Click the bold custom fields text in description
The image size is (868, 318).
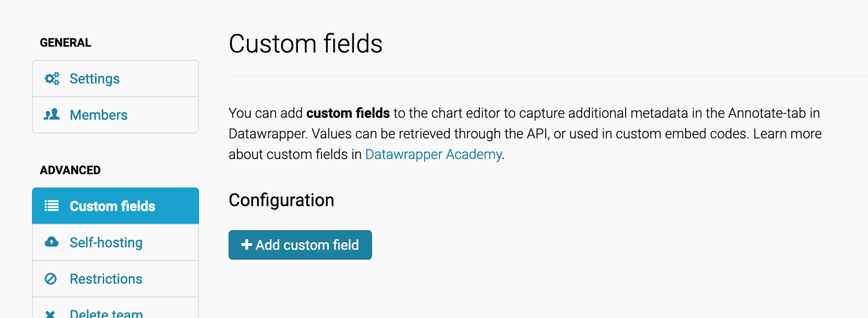pos(348,113)
